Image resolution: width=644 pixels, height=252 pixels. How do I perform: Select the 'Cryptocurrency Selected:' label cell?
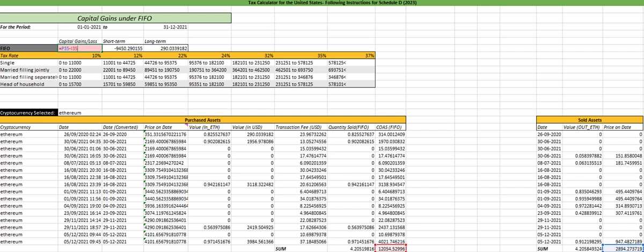click(x=28, y=113)
